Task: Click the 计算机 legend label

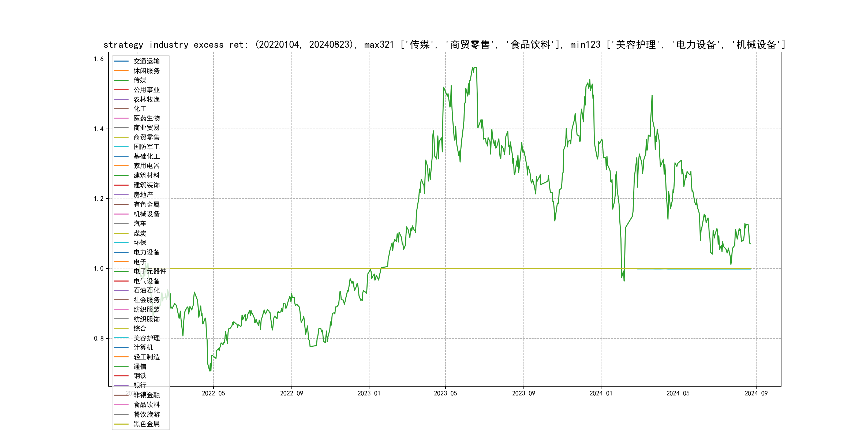Action: 143,347
